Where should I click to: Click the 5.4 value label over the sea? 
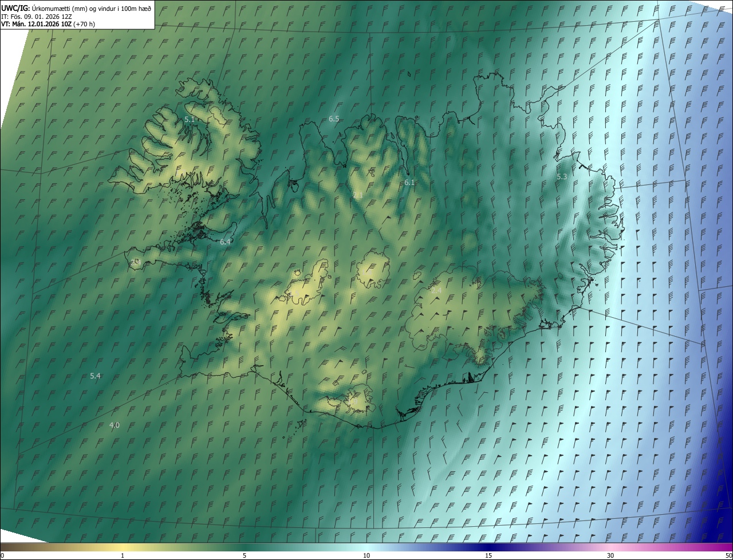click(x=95, y=376)
